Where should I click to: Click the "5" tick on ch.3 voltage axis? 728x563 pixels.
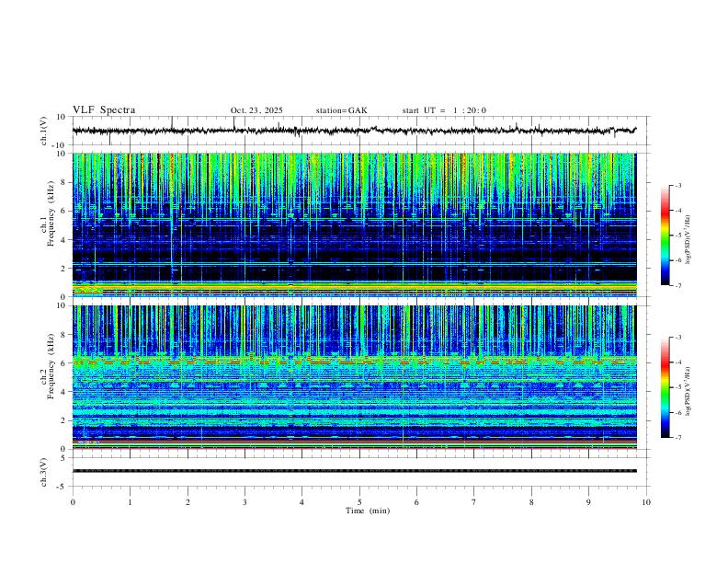[63, 458]
